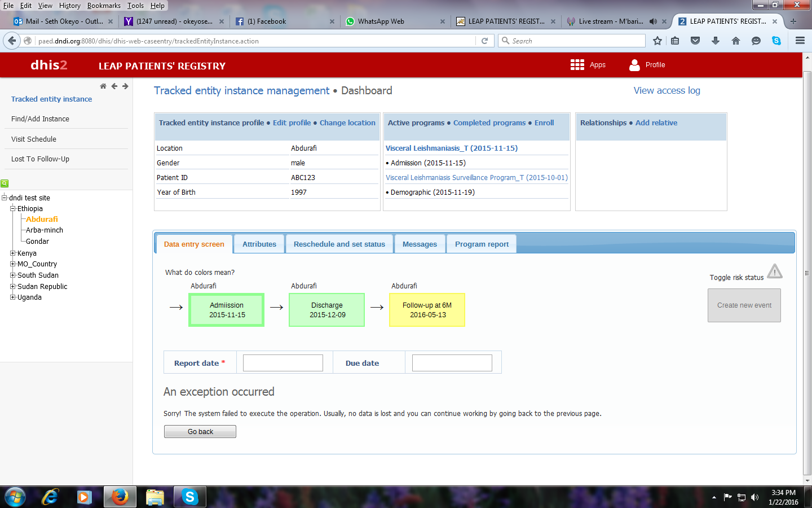Bookmark this page with the star icon
The width and height of the screenshot is (812, 508).
point(657,41)
